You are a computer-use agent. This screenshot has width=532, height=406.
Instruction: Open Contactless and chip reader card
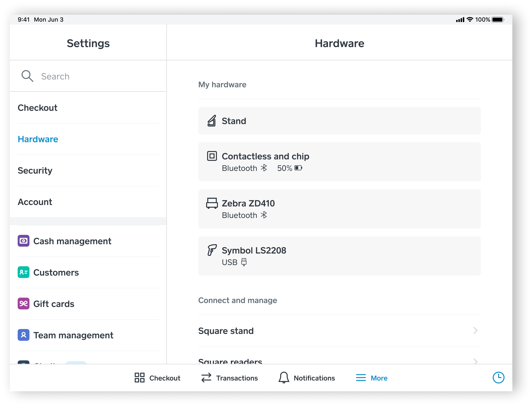click(x=339, y=162)
